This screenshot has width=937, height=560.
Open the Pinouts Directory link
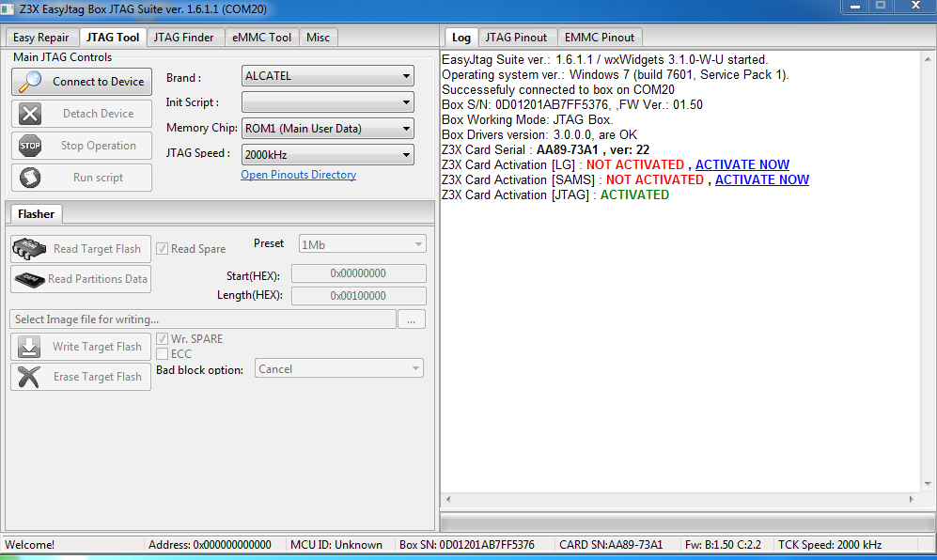pos(298,175)
